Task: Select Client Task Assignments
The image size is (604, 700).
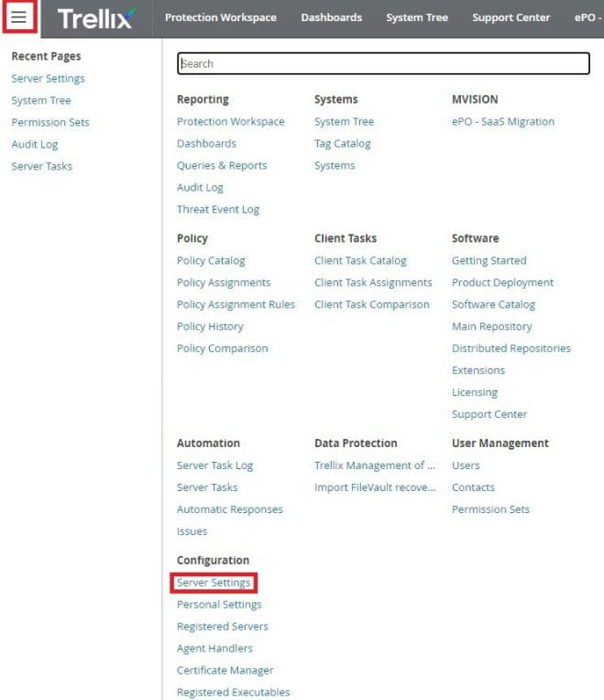Action: [x=373, y=283]
